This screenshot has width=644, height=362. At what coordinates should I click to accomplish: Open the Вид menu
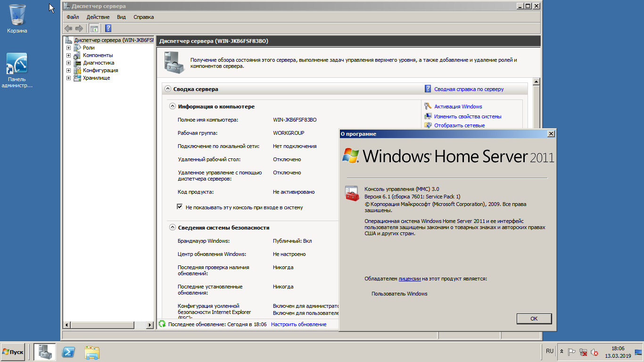tap(121, 17)
